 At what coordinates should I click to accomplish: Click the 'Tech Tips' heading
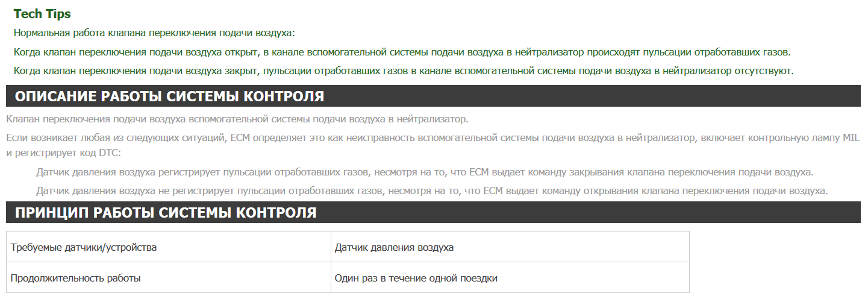click(x=42, y=14)
